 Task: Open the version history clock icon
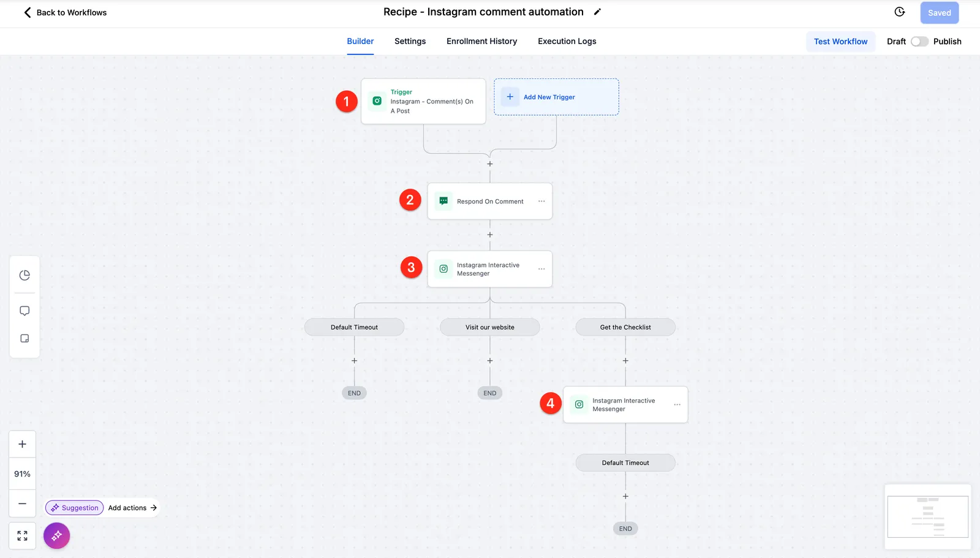coord(900,12)
